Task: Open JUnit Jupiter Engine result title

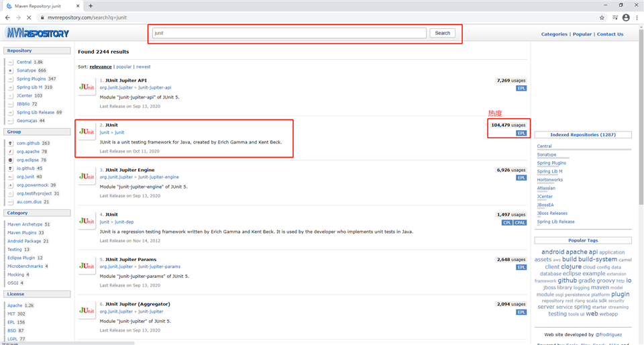Action: pyautogui.click(x=129, y=170)
